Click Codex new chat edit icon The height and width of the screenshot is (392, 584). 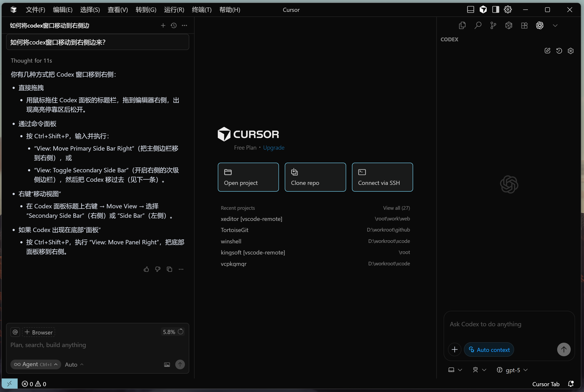coord(547,51)
